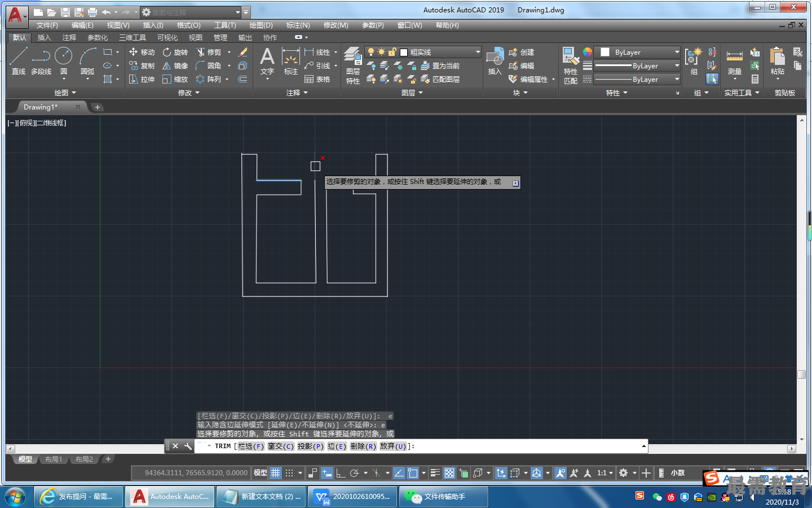Switch to the 布局1 layout tab

pos(54,459)
